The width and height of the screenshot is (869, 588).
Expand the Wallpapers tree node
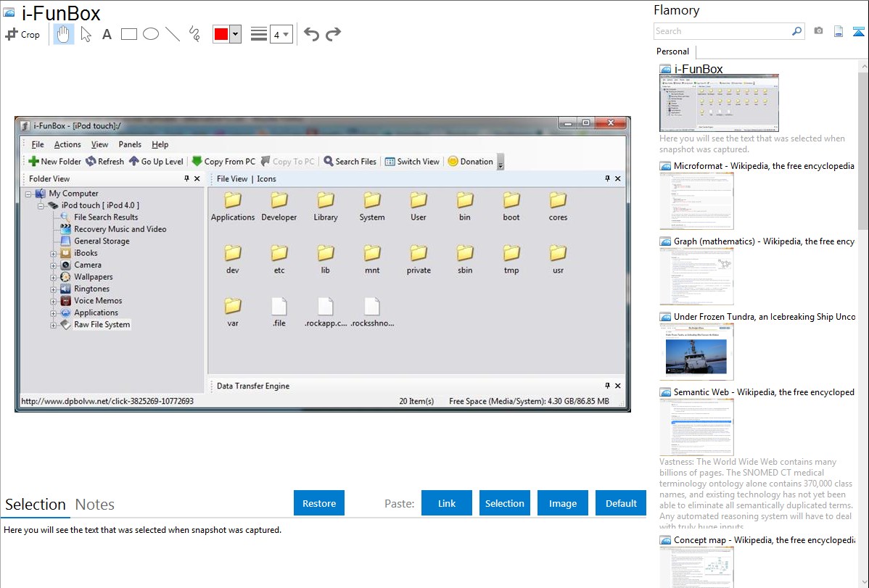(x=53, y=278)
